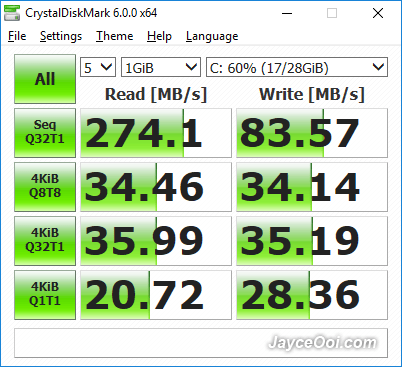402x367 pixels.
Task: Select the 4KiB Q8T8 read value 34.46
Action: coord(156,187)
